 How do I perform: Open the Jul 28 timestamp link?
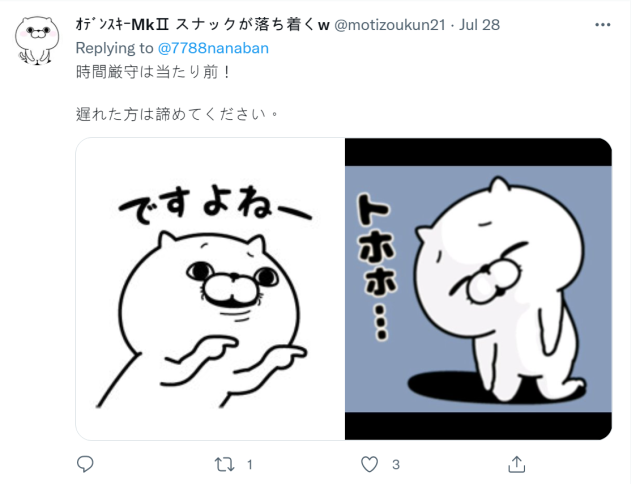click(479, 25)
